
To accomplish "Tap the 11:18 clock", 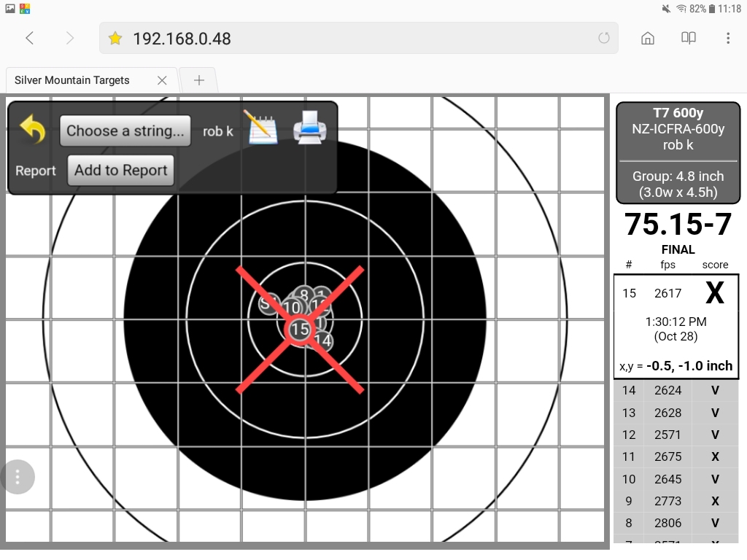I will point(729,9).
